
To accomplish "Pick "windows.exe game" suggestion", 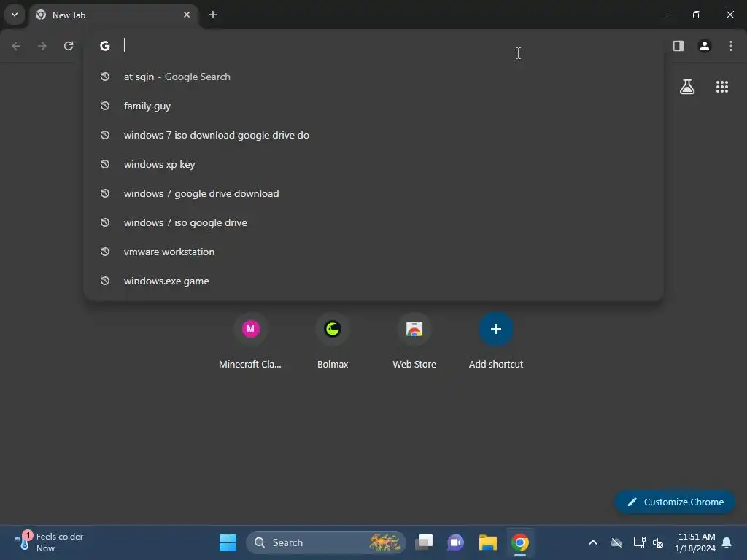I will click(373, 281).
